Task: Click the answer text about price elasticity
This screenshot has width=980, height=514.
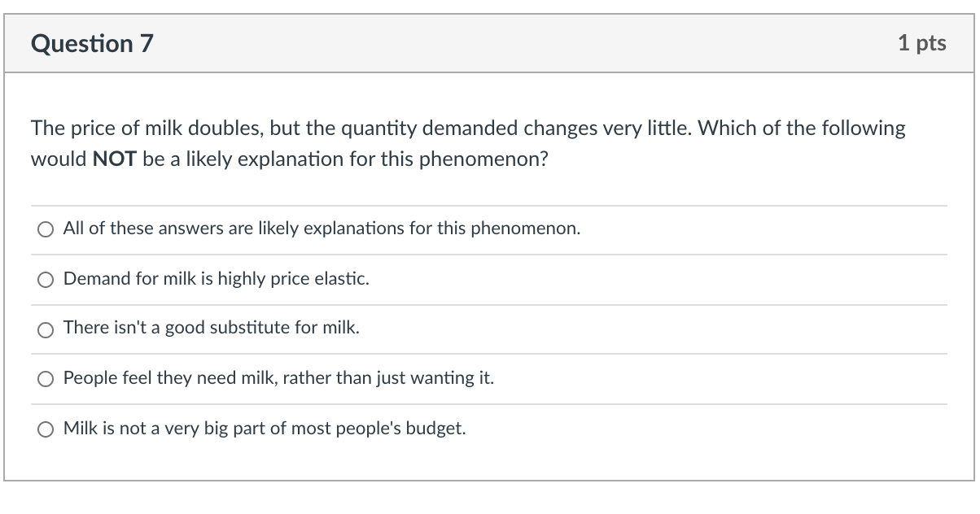Action: (216, 279)
